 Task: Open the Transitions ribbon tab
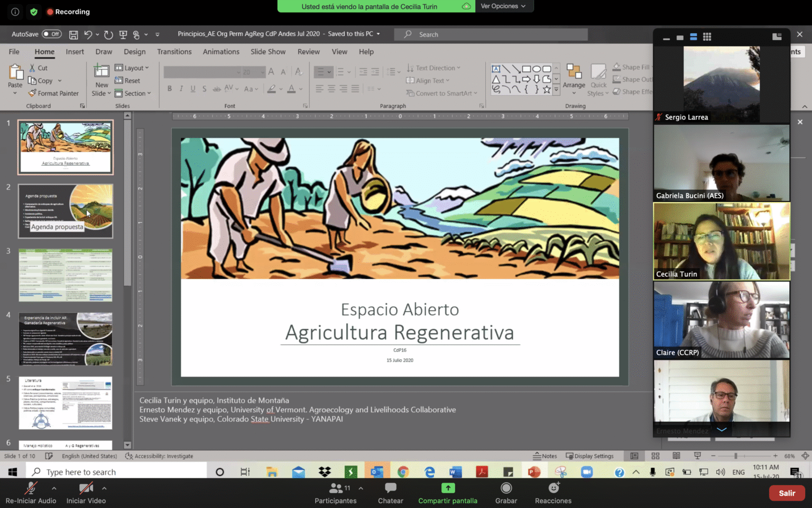coord(174,52)
